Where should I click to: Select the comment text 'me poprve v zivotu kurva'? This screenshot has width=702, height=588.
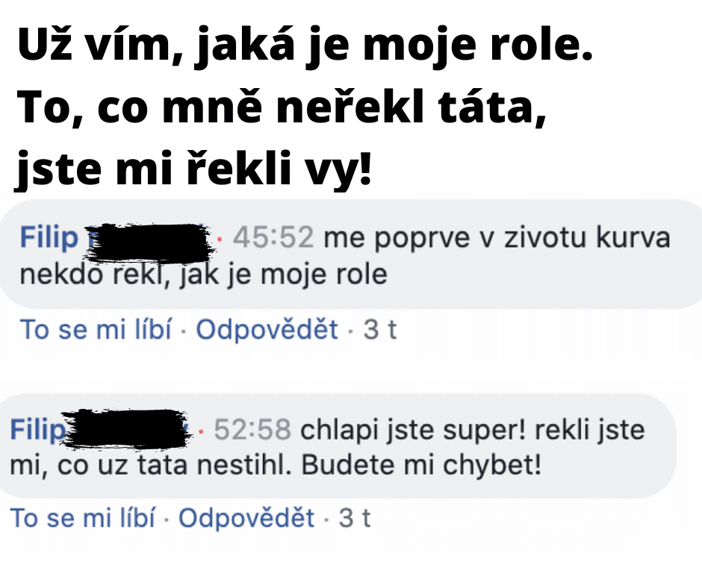click(x=497, y=237)
